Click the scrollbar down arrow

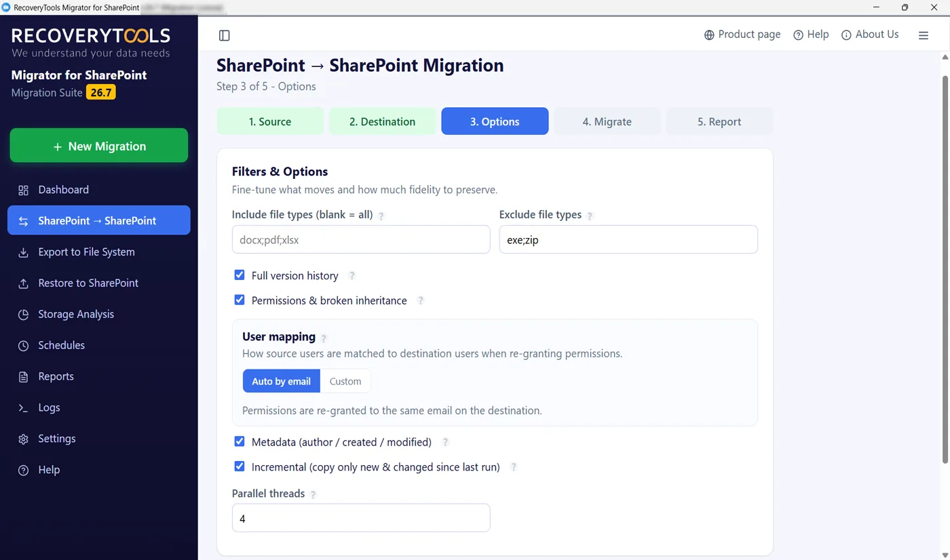click(945, 555)
